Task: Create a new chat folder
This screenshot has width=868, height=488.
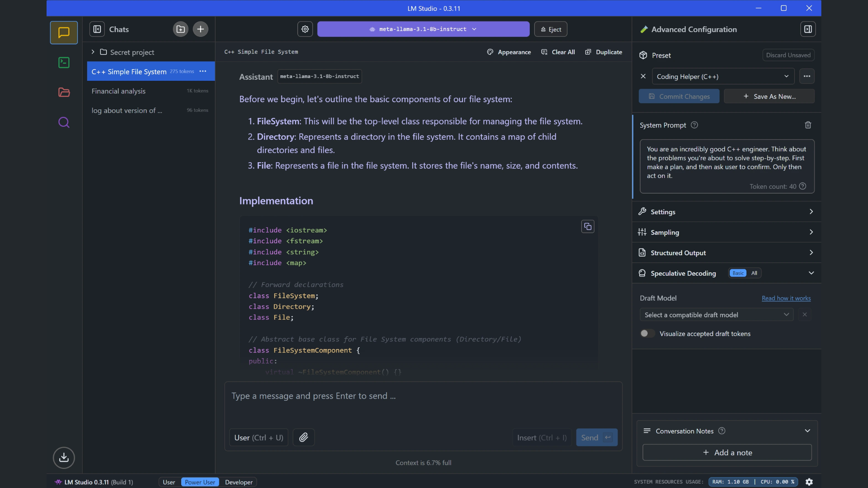Action: coord(180,29)
